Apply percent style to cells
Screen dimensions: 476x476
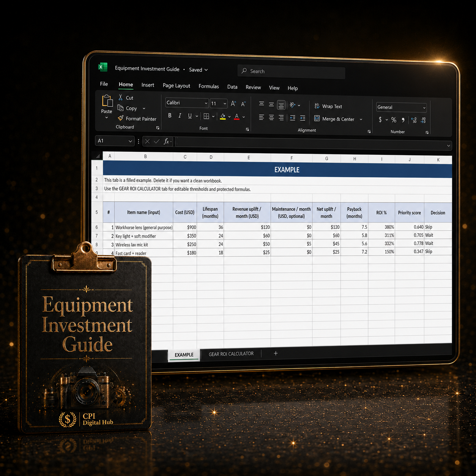(x=394, y=120)
